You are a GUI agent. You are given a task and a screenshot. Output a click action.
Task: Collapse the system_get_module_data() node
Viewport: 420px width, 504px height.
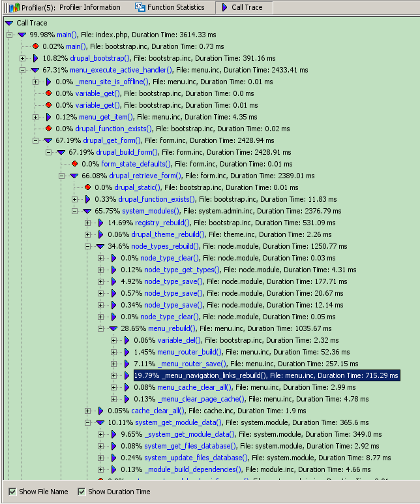tap(87, 422)
